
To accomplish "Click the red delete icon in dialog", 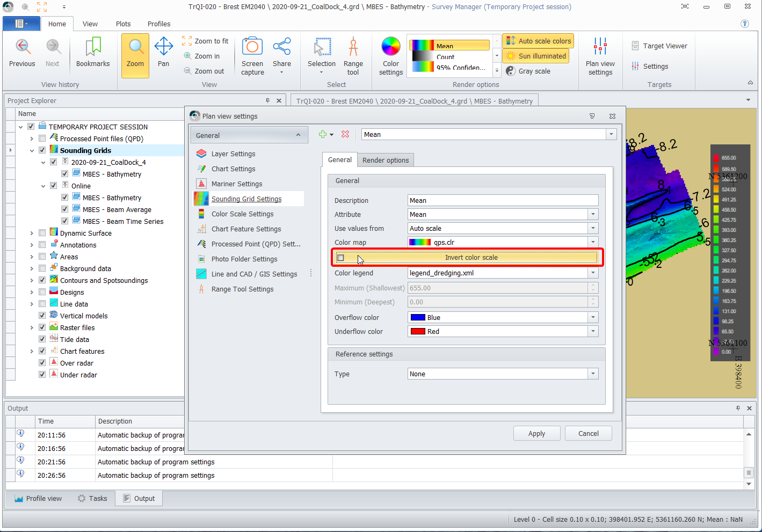I will 345,134.
